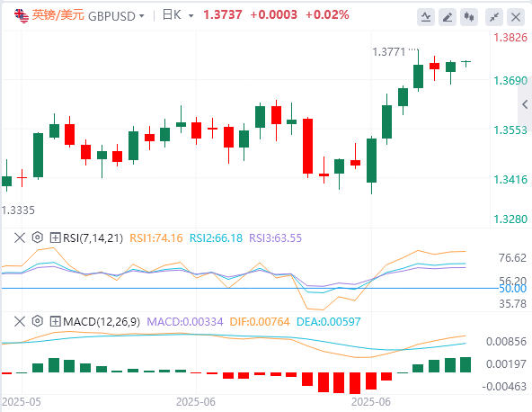Click the RSI1:74.16 value

(x=156, y=237)
